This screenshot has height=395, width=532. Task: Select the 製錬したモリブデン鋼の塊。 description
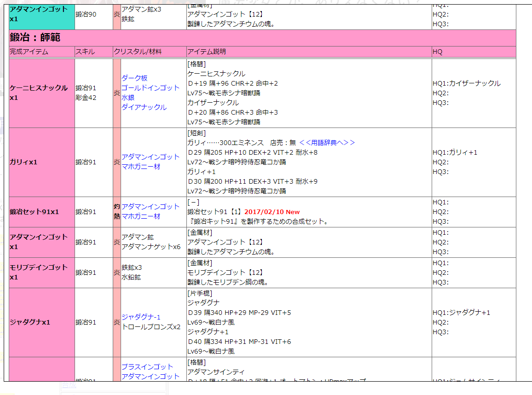[x=228, y=282]
